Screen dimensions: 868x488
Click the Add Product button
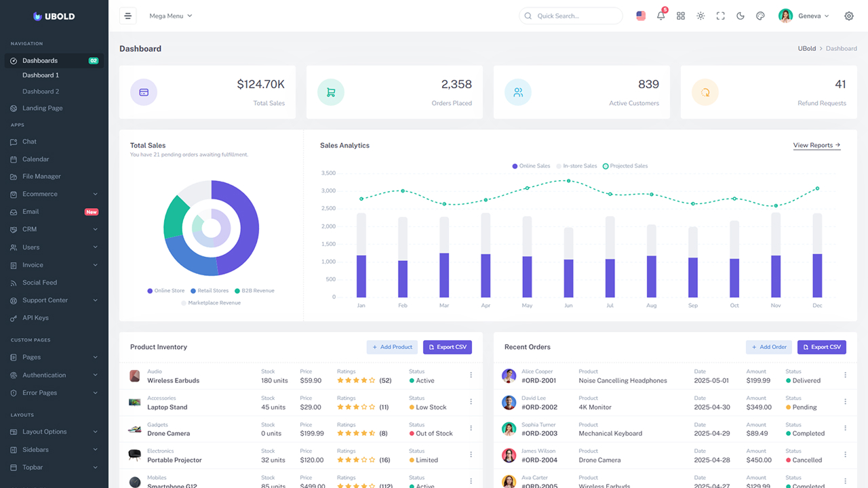[x=392, y=347]
